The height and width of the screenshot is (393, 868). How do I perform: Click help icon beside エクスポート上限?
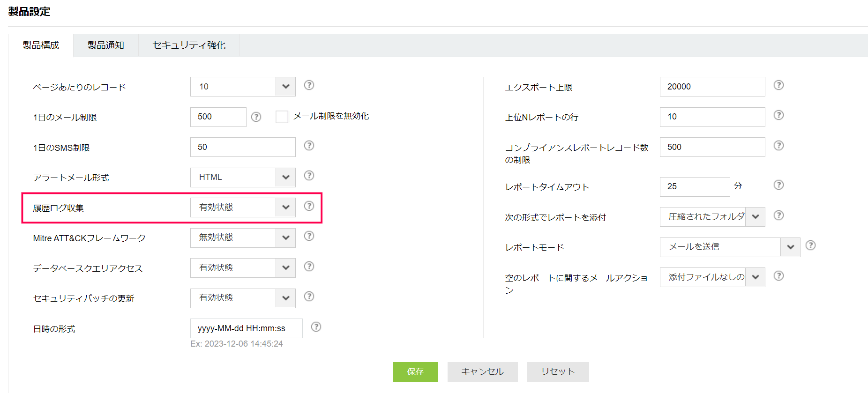pos(778,85)
